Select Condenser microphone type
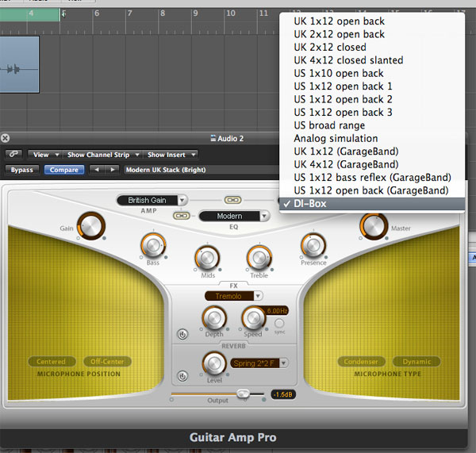Screen dimensions: 476x453 click(x=361, y=361)
